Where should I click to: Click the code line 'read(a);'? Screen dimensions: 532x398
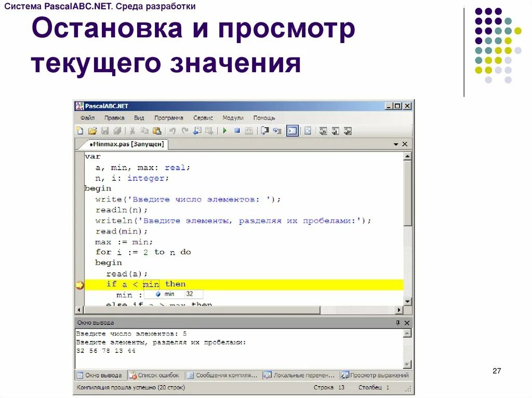pyautogui.click(x=127, y=274)
